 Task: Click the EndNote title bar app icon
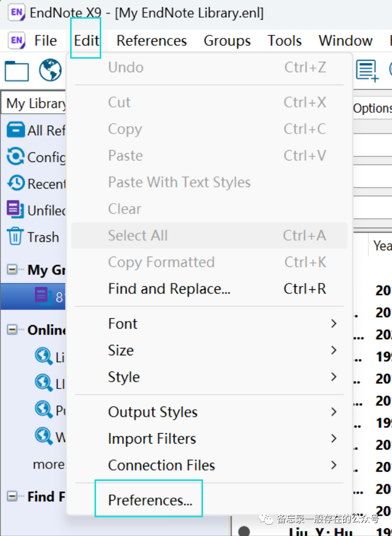[17, 12]
